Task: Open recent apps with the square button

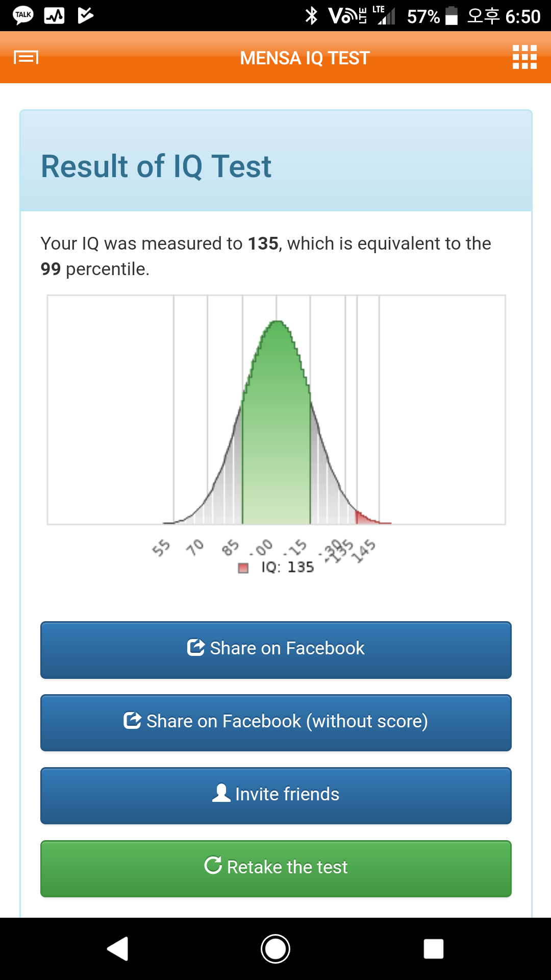Action: click(433, 949)
